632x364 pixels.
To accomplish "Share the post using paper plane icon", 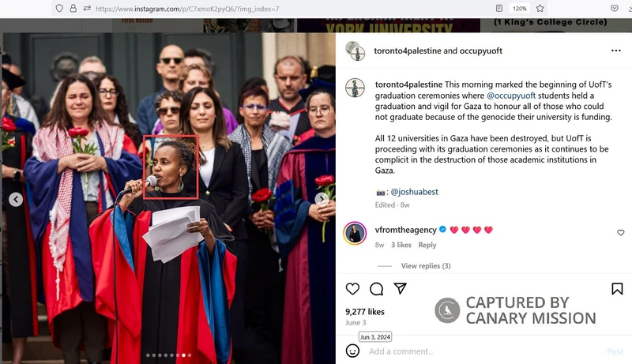I will [400, 288].
